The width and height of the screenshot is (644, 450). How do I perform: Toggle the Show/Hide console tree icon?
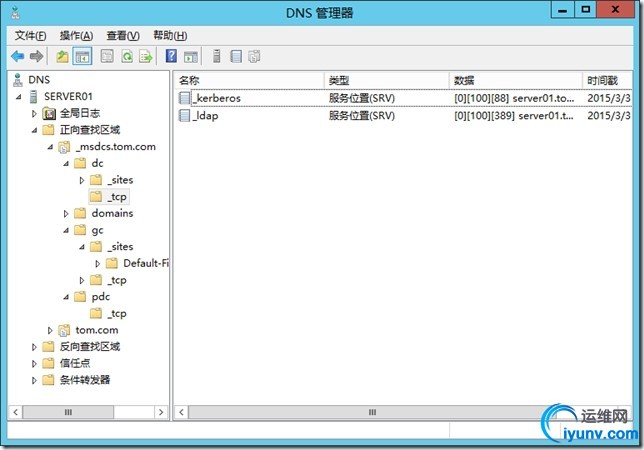coord(82,56)
